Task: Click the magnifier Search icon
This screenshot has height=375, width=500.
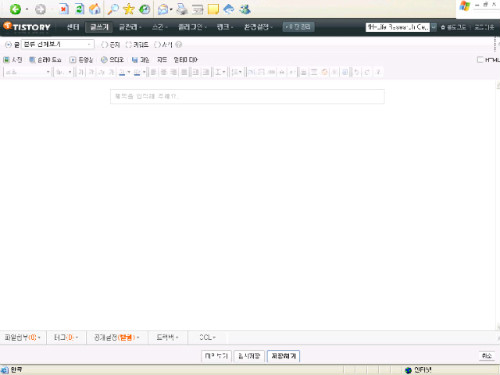Action: coord(113,9)
